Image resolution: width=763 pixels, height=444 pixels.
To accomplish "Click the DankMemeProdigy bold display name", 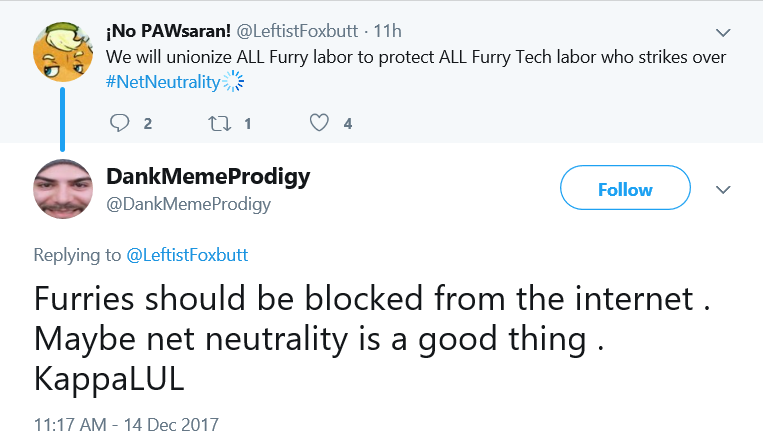I will (208, 176).
